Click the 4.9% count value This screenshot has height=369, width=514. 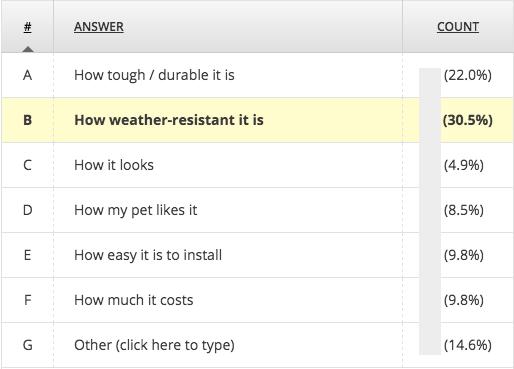click(463, 165)
